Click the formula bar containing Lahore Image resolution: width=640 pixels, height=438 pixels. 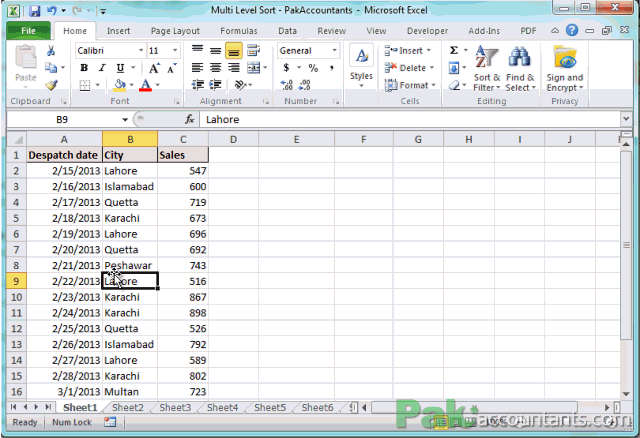pyautogui.click(x=409, y=120)
